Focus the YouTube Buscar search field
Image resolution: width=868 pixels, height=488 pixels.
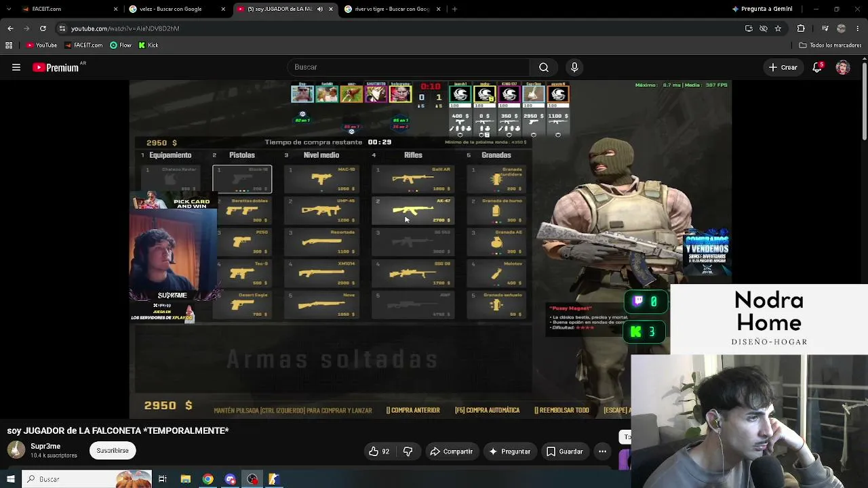pos(408,67)
